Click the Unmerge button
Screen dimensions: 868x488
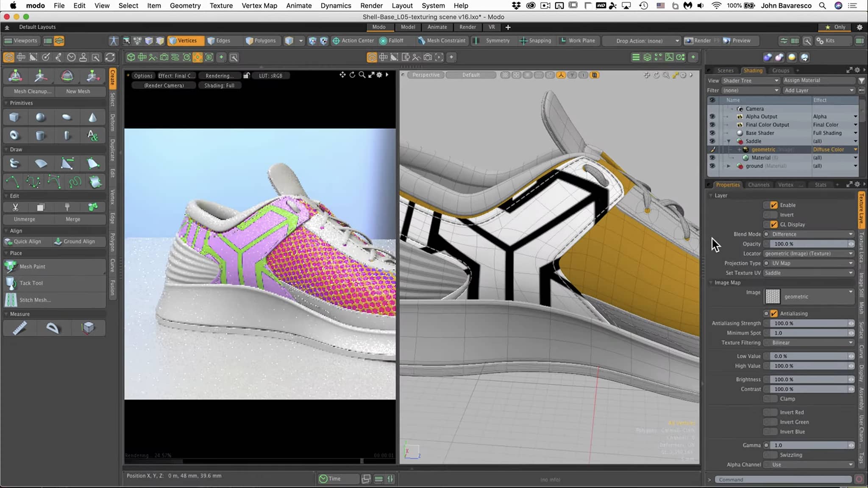(x=25, y=219)
